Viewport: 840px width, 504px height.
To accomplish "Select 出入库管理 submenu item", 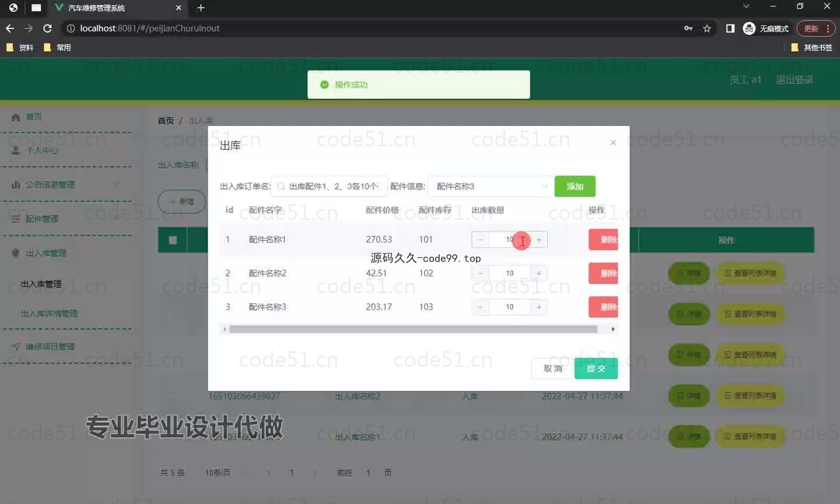I will tap(41, 284).
